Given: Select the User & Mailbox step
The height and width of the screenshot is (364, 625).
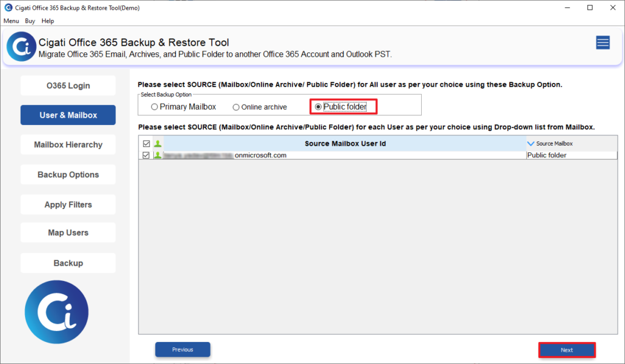Looking at the screenshot, I should [68, 115].
